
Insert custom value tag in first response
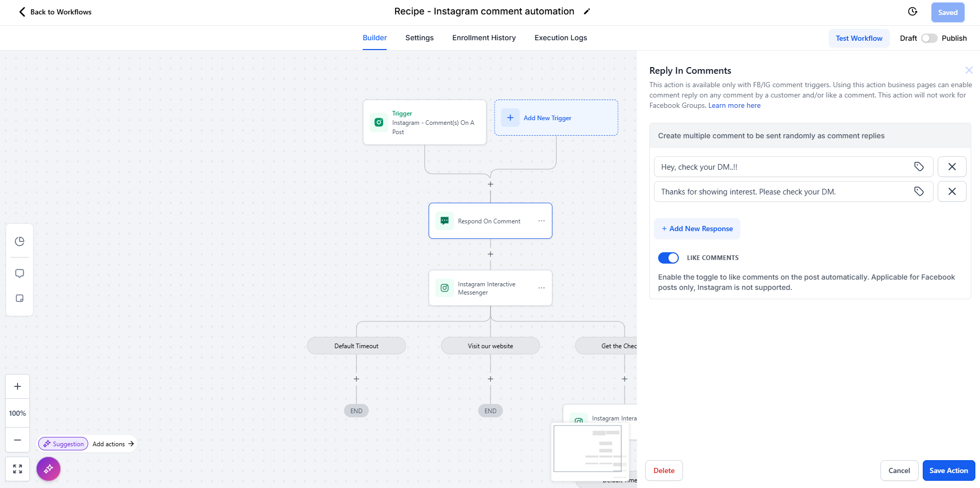click(x=919, y=167)
